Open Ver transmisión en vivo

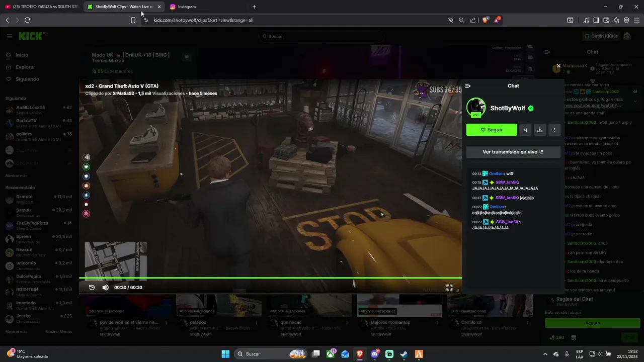[513, 152]
